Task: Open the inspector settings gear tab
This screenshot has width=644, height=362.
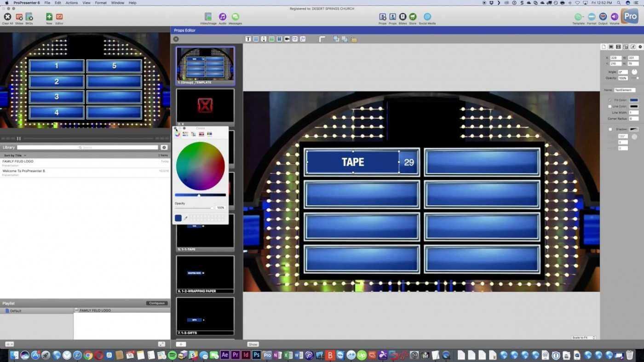Action: [x=640, y=47]
